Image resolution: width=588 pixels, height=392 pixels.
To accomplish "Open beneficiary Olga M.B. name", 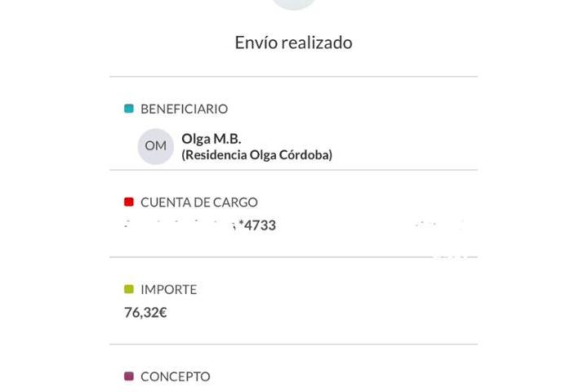I will coord(212,139).
